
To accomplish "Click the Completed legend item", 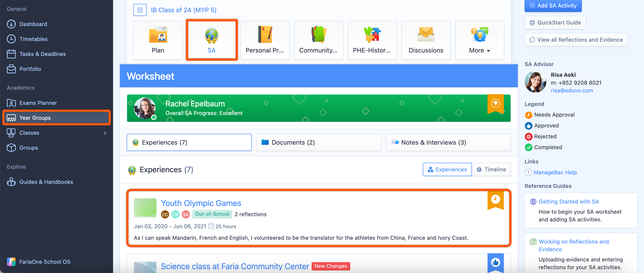I will 544,147.
